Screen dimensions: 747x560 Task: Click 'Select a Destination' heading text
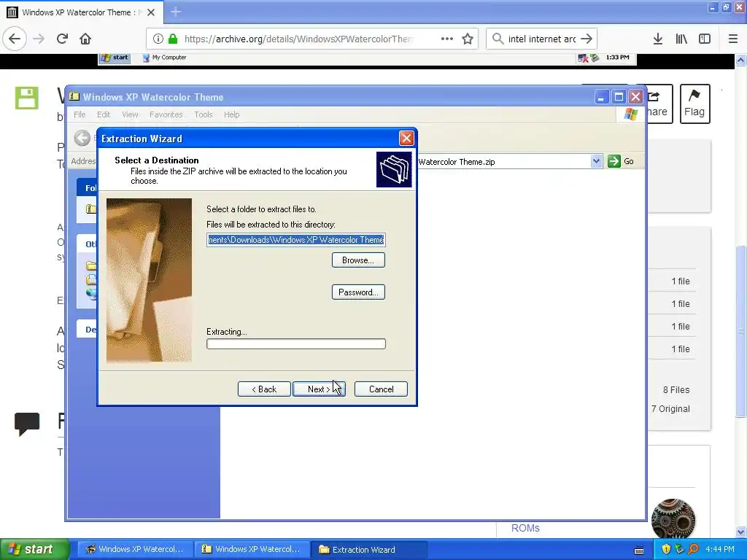[x=157, y=160]
